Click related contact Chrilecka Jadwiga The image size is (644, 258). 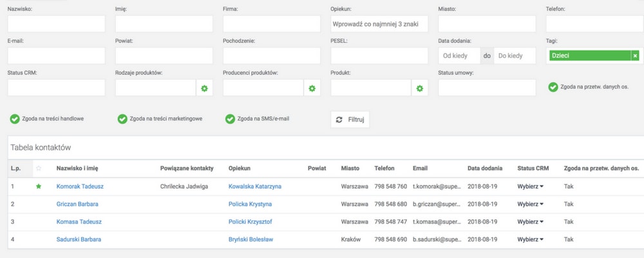[x=184, y=186]
